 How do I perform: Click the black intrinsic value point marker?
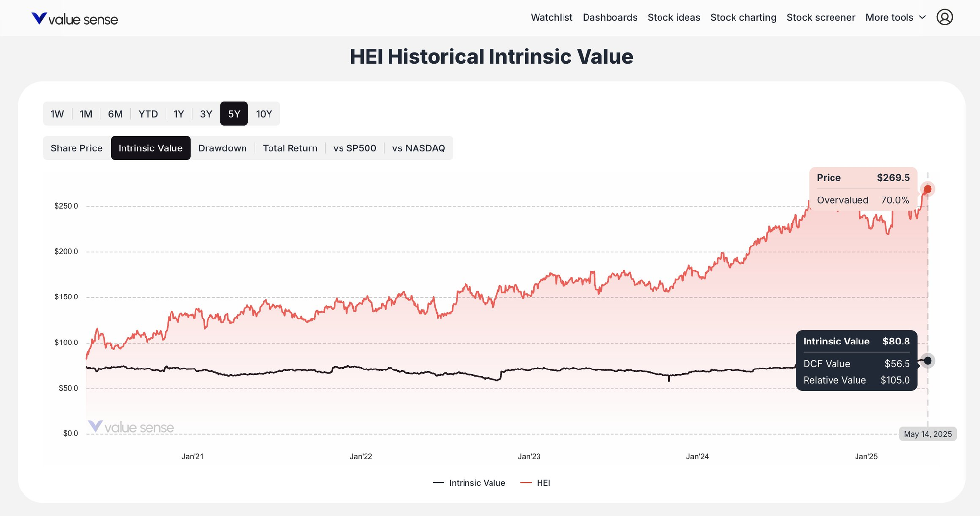(x=928, y=361)
